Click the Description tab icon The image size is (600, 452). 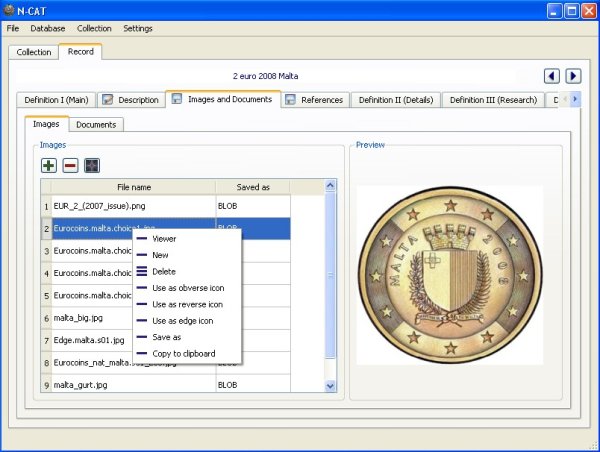(x=108, y=100)
